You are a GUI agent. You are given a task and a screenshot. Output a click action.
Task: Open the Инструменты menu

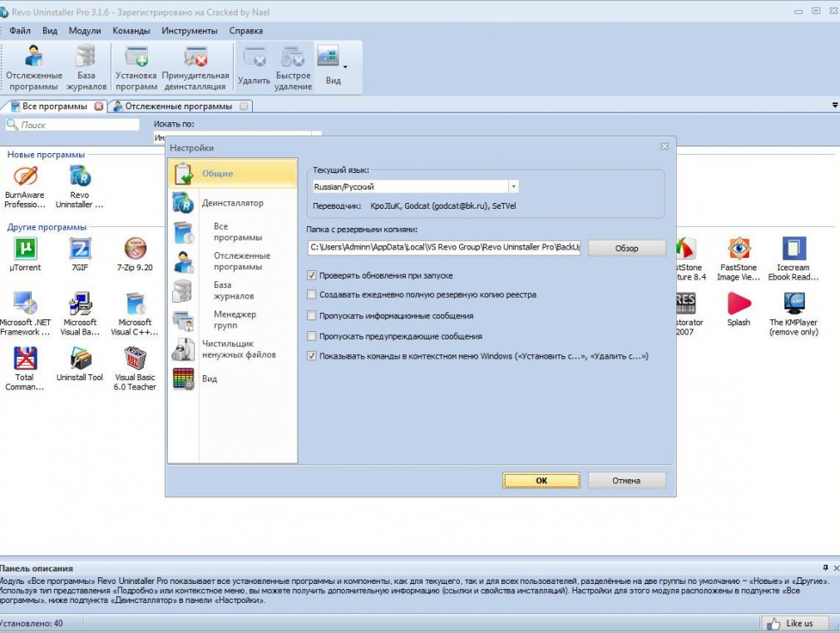coord(190,31)
